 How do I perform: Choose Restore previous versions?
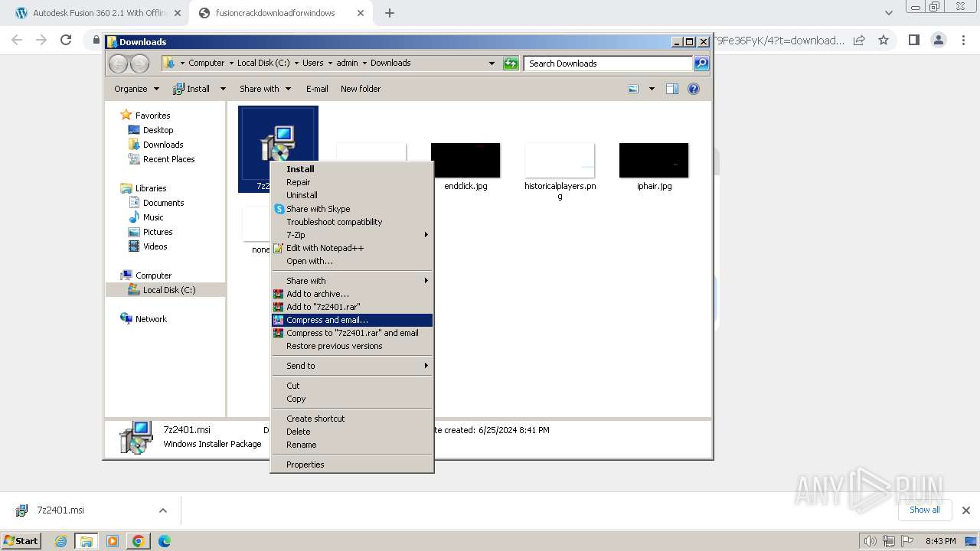click(x=352, y=346)
